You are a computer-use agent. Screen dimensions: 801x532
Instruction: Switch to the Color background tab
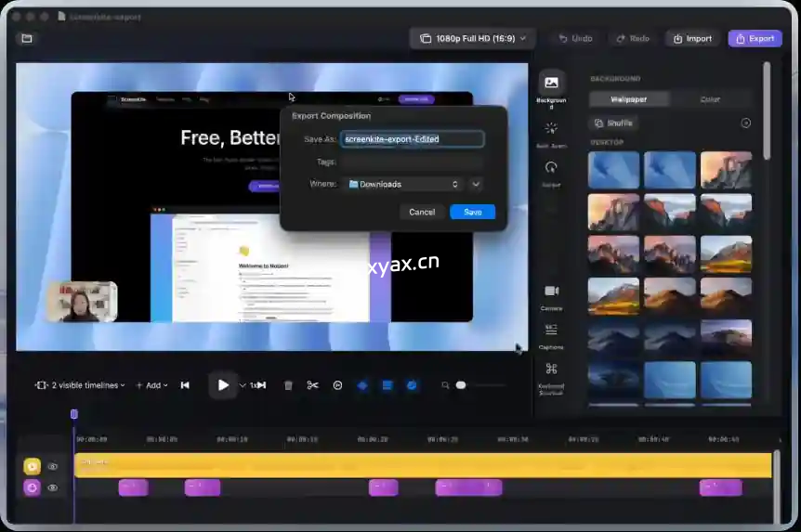[x=710, y=99]
